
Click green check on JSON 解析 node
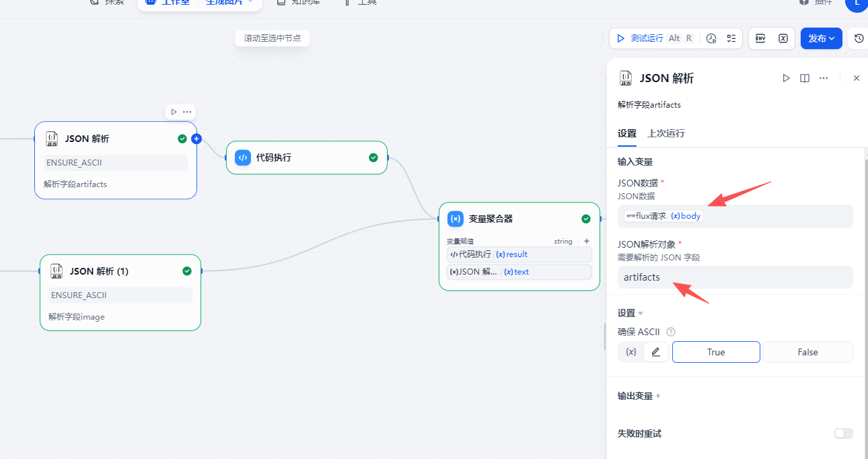pos(182,139)
